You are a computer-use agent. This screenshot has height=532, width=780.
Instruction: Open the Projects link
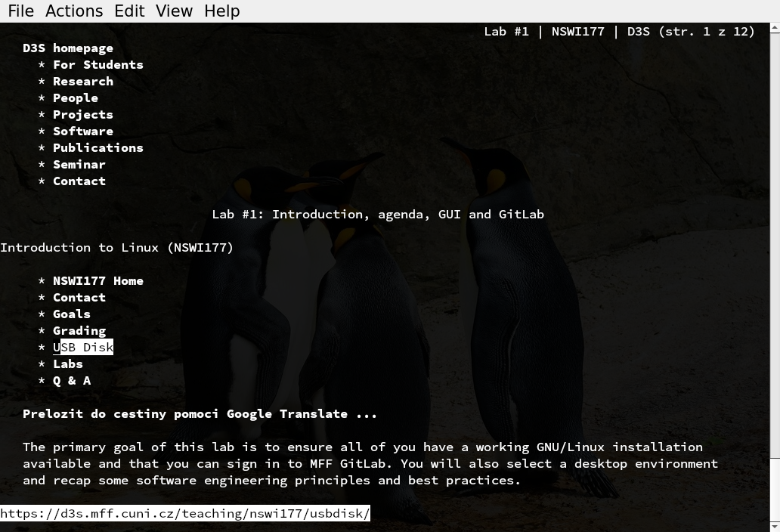coord(83,115)
